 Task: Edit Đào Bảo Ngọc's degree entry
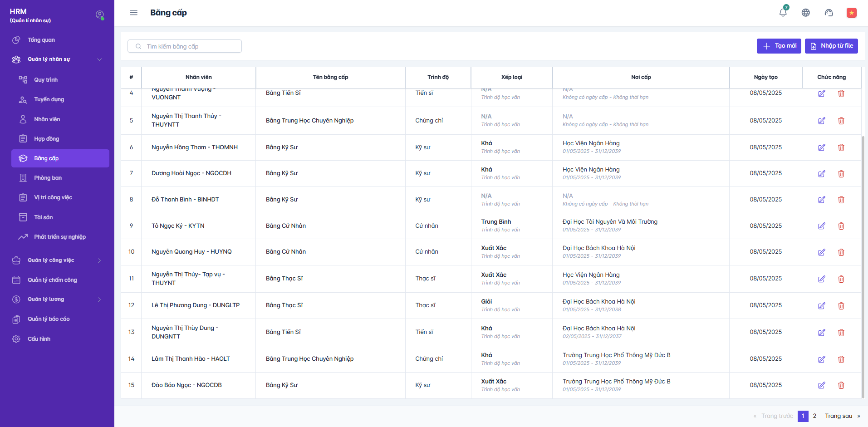pos(822,385)
